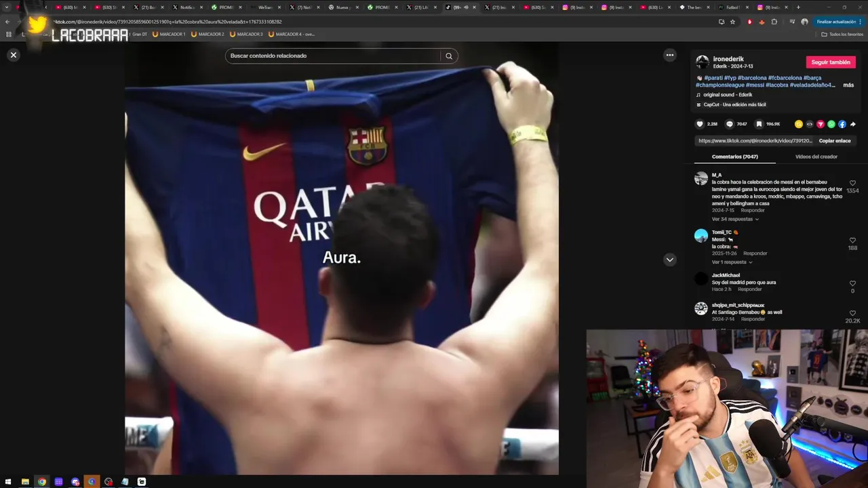
Task: Like Tomii_TC's comment heart icon
Action: [x=852, y=241]
